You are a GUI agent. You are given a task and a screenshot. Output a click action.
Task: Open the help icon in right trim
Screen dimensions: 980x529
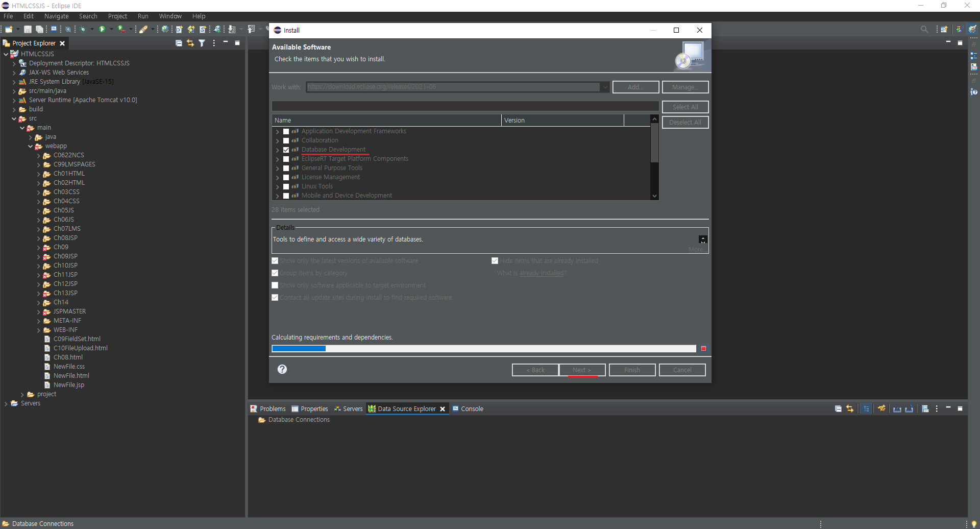(x=974, y=92)
